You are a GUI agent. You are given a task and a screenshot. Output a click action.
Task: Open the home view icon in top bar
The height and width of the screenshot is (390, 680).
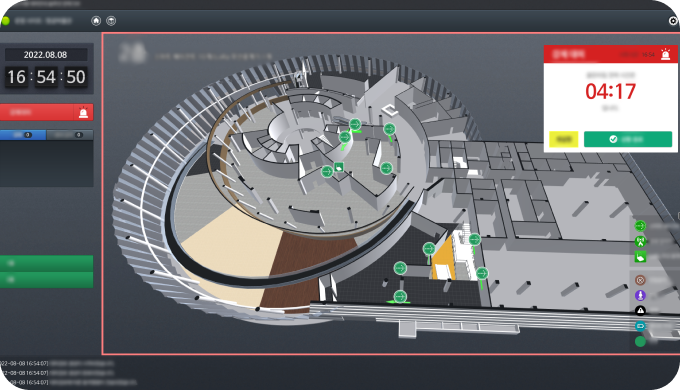pyautogui.click(x=96, y=21)
